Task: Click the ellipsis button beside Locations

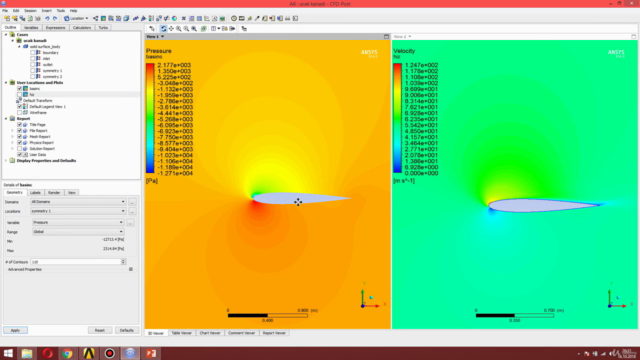Action: click(132, 211)
